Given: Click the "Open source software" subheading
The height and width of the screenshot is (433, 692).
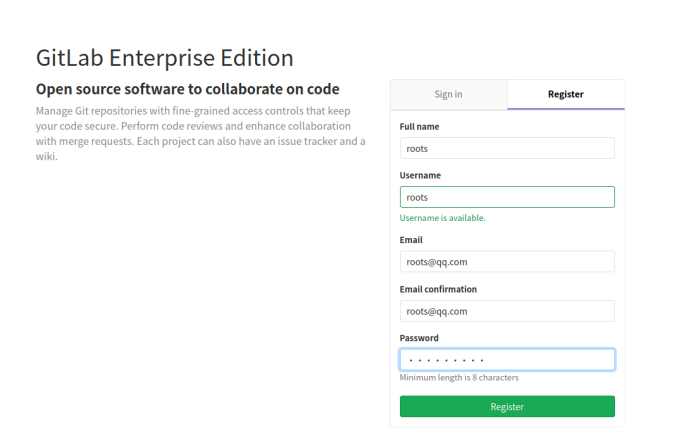Looking at the screenshot, I should click(x=187, y=89).
